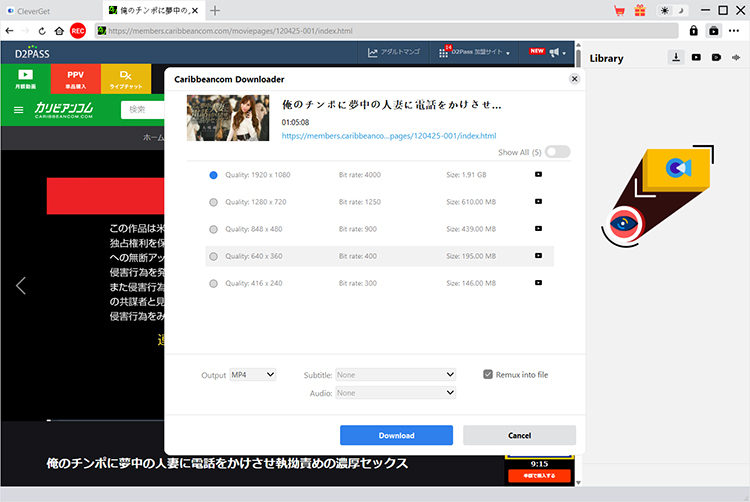Select 848 x 480 quality radio button
The width and height of the screenshot is (750, 502).
(213, 229)
